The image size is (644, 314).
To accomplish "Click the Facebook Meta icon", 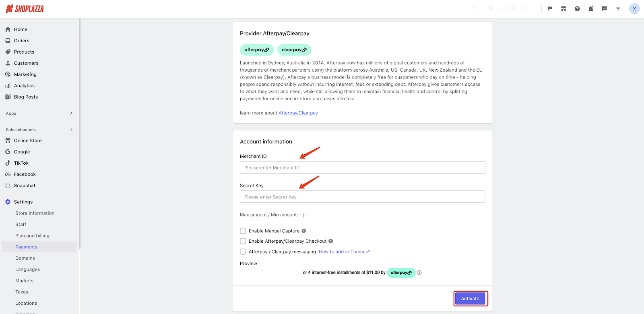I will (x=8, y=174).
